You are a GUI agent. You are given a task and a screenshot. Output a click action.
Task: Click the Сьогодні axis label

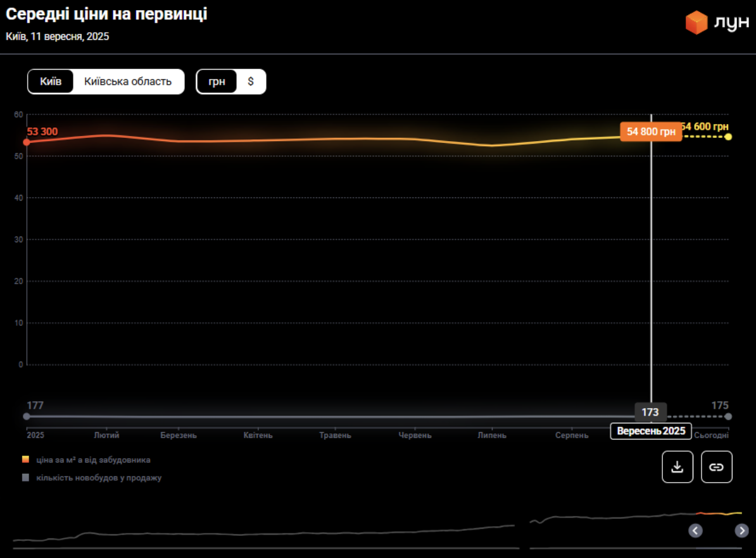[x=711, y=435]
